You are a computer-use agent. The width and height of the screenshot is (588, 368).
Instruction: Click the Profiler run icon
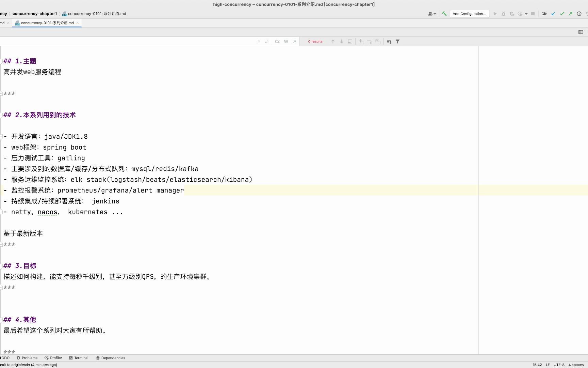[520, 14]
